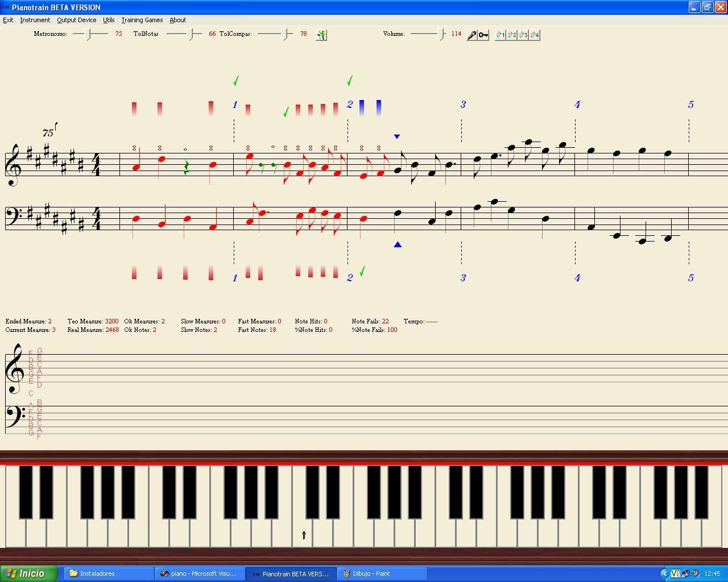Click the green figure icon beside TolCompas
The height and width of the screenshot is (582, 728).
[x=321, y=35]
